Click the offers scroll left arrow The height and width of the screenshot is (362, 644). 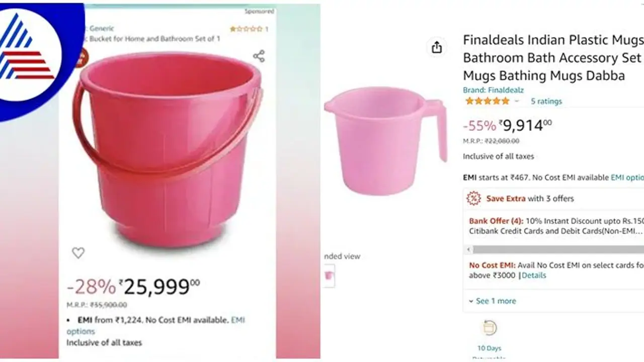pyautogui.click(x=469, y=249)
